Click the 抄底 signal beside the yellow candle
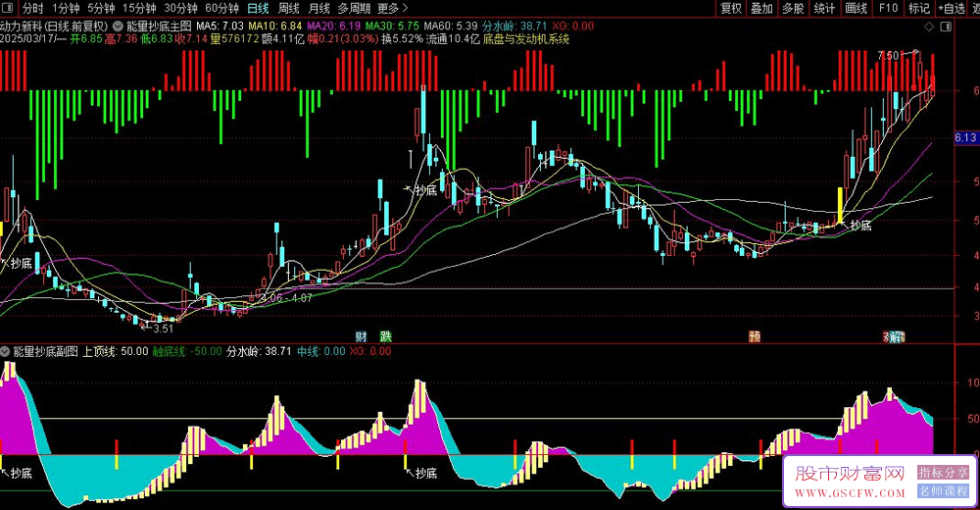Image resolution: width=980 pixels, height=510 pixels. (x=860, y=226)
